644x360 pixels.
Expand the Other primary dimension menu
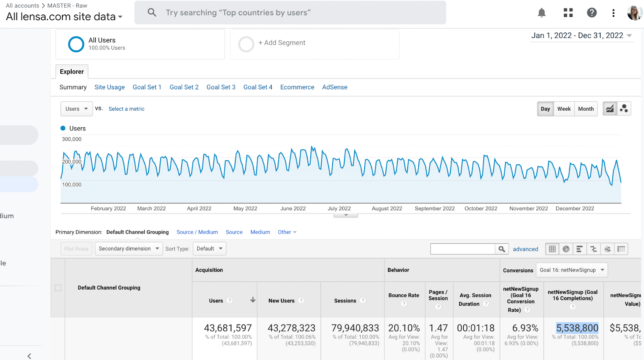[x=287, y=232]
